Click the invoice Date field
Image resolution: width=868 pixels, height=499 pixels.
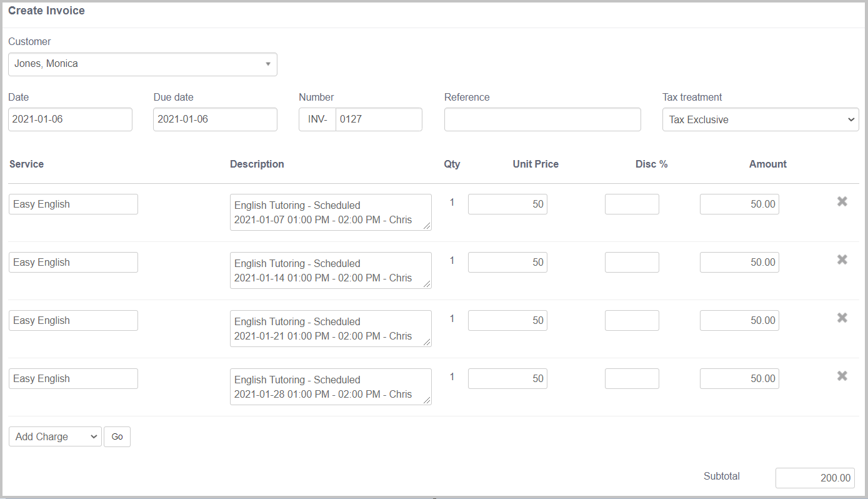[x=70, y=119]
